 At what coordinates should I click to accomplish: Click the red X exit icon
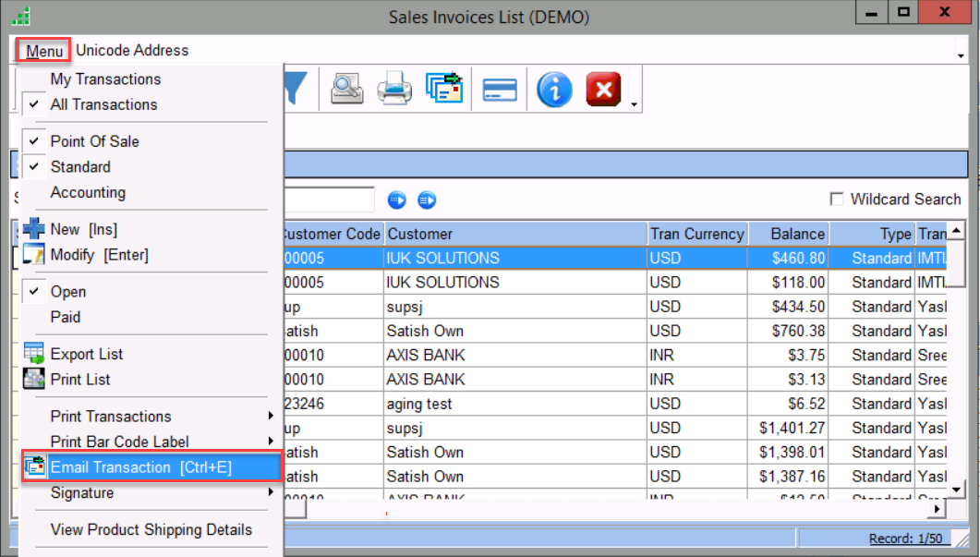(x=604, y=91)
